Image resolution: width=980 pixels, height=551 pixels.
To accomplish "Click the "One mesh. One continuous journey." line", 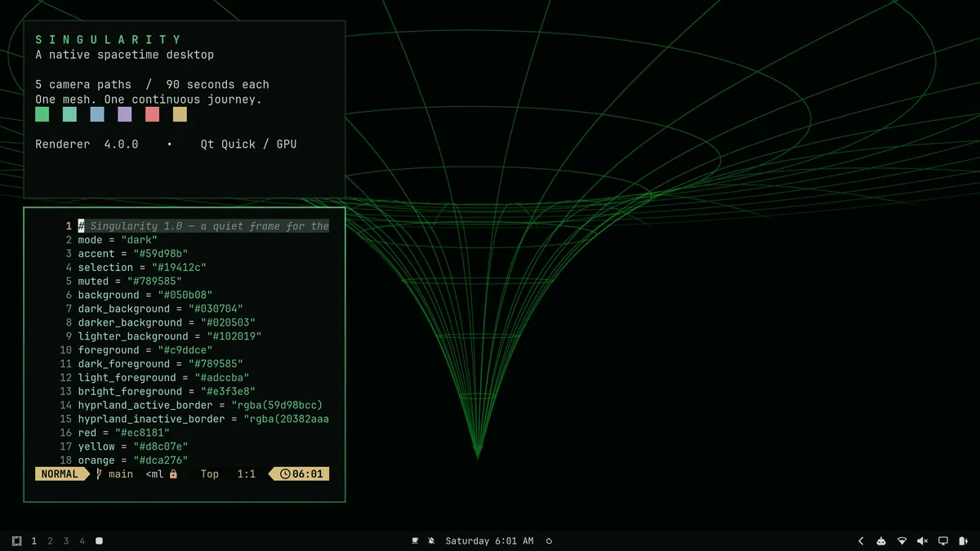I will 149,100.
